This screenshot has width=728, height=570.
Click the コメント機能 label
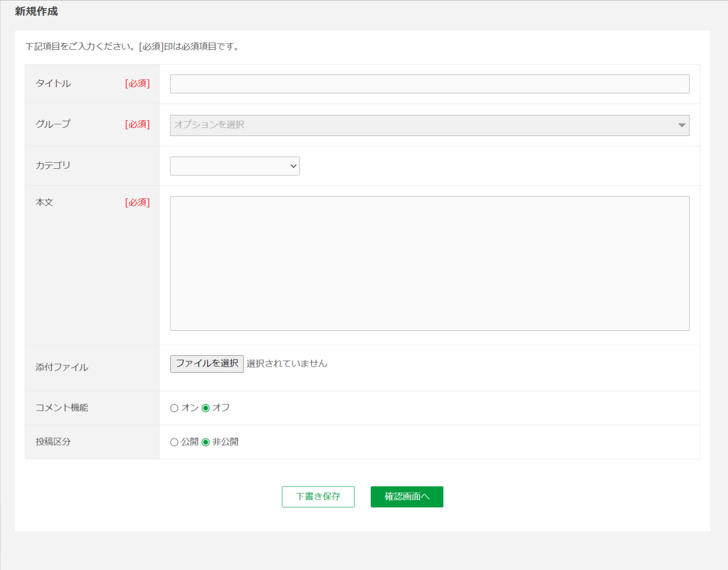tap(62, 408)
